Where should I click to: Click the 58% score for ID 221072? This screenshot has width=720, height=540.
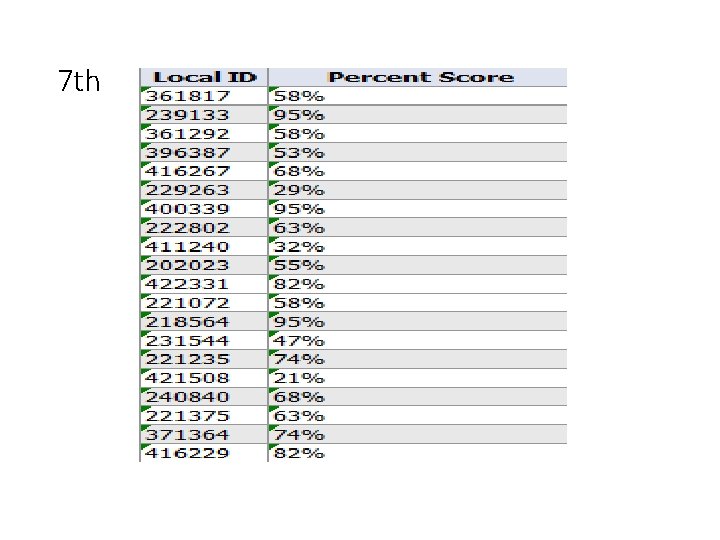(418, 303)
